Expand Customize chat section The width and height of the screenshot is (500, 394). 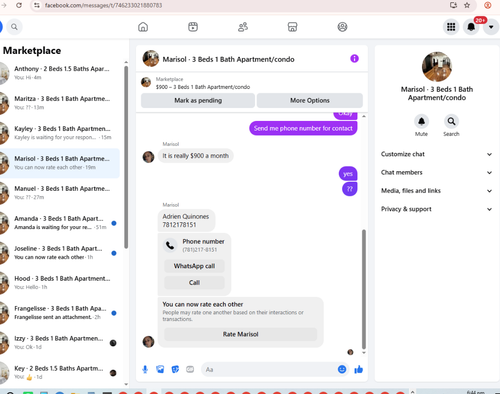coord(437,154)
